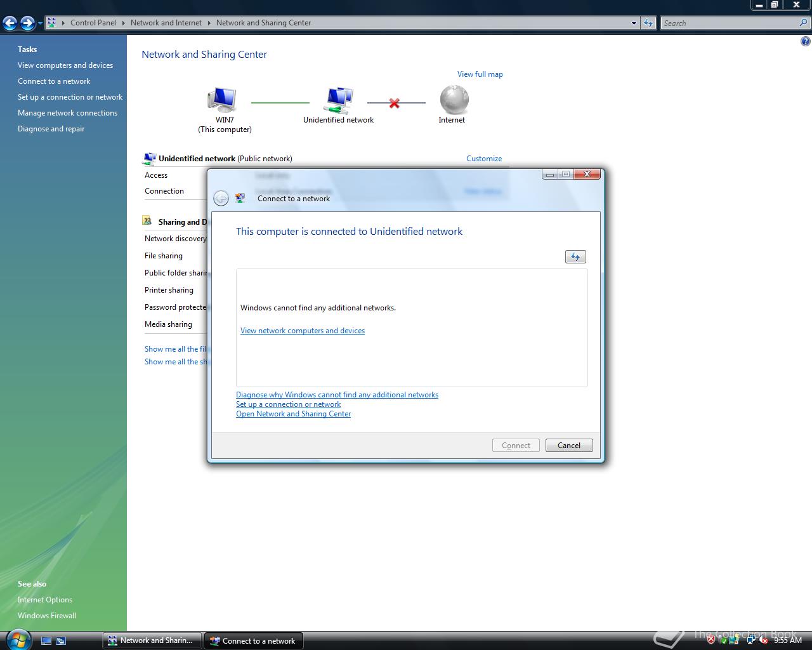
Task: Click the disabled Connect button
Action: point(516,446)
